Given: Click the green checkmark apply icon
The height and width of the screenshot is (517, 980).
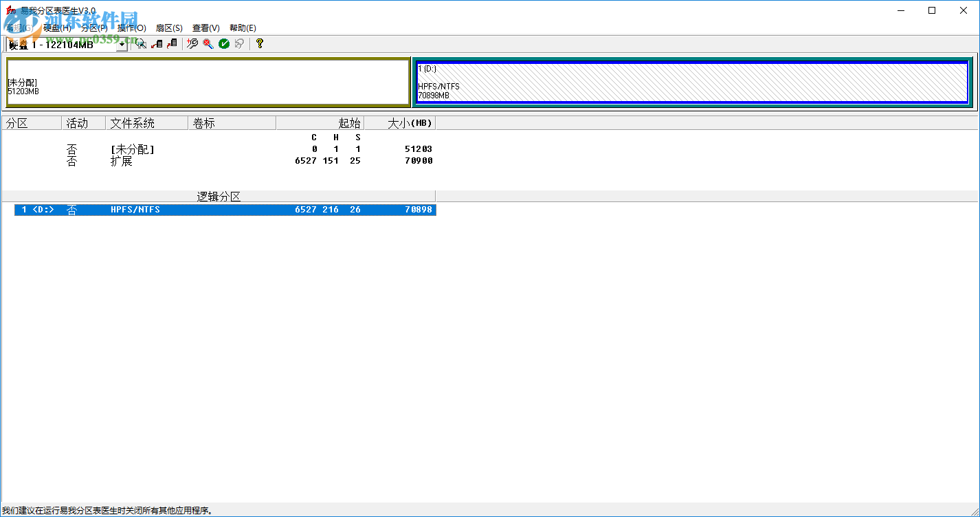Looking at the screenshot, I should click(x=224, y=43).
